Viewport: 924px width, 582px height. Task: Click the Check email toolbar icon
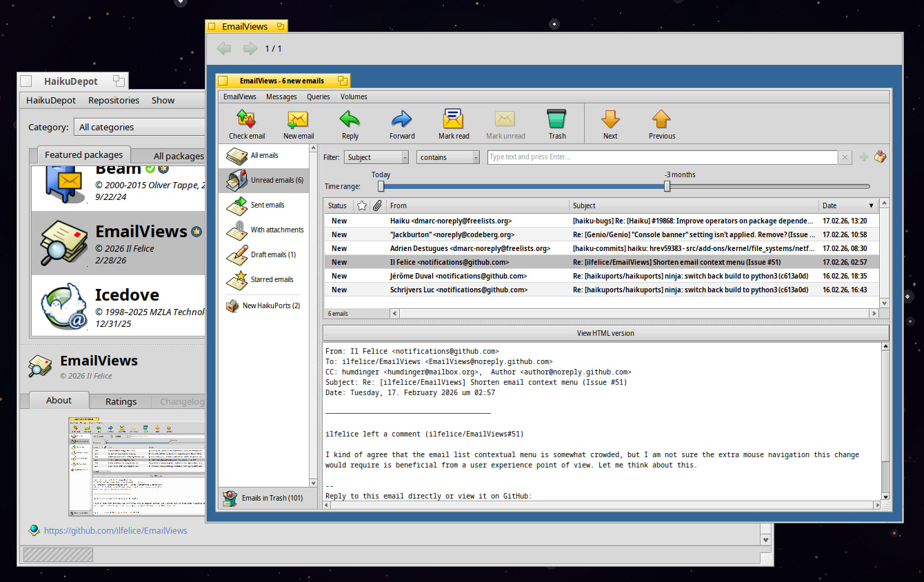click(246, 120)
